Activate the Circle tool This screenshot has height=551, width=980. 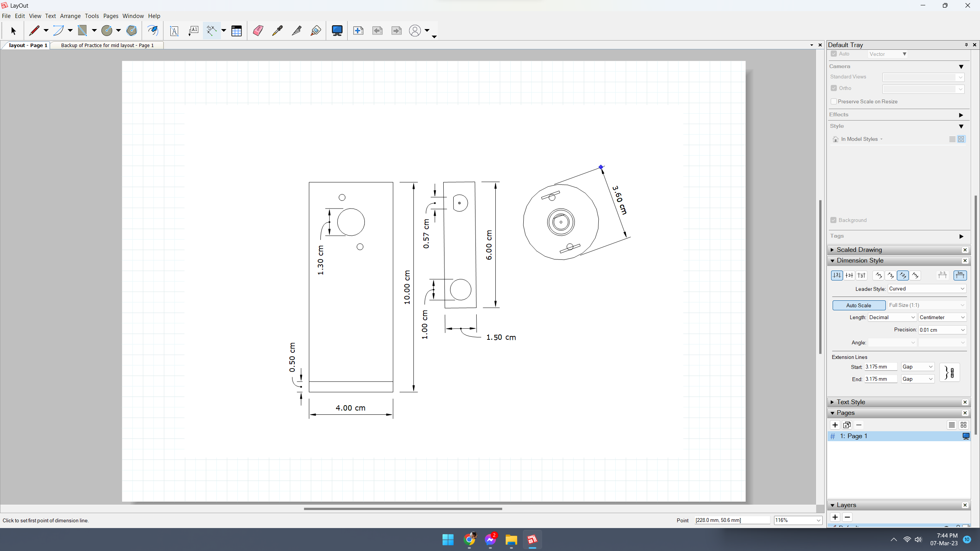107,31
